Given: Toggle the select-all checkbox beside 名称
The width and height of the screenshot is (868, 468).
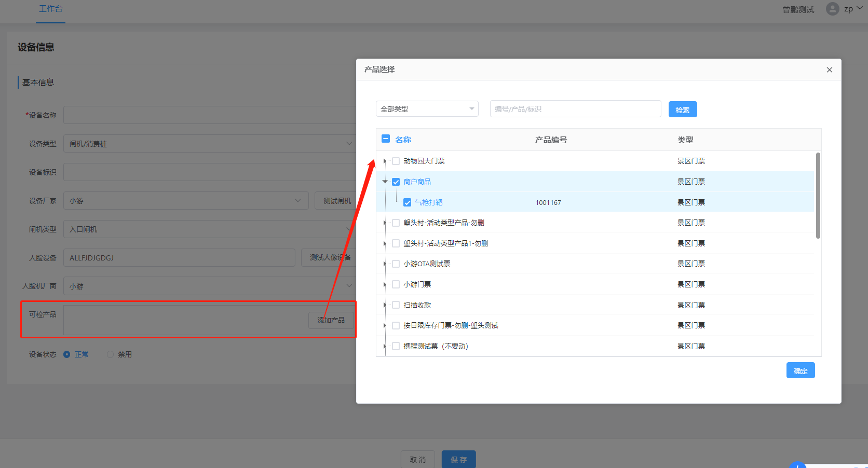Looking at the screenshot, I should tap(386, 139).
